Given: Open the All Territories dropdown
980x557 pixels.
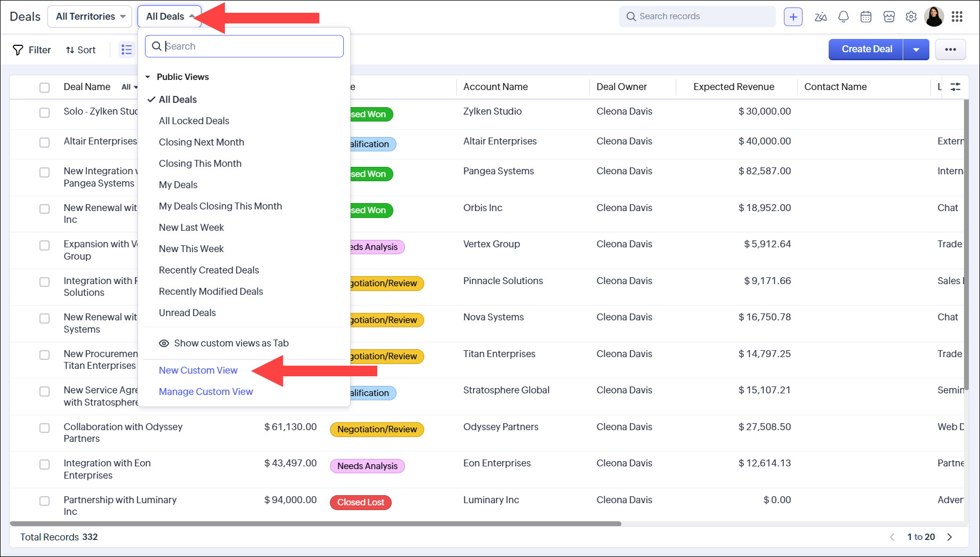Looking at the screenshot, I should pyautogui.click(x=90, y=17).
